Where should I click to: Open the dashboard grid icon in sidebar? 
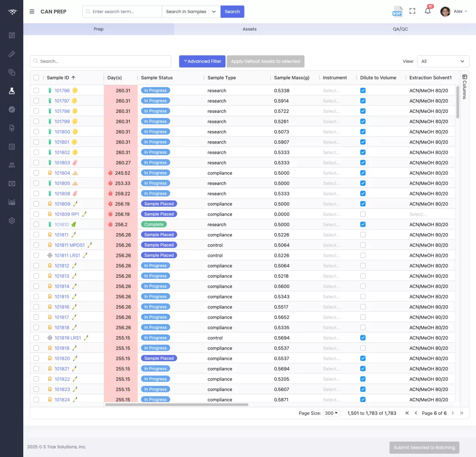point(12,35)
